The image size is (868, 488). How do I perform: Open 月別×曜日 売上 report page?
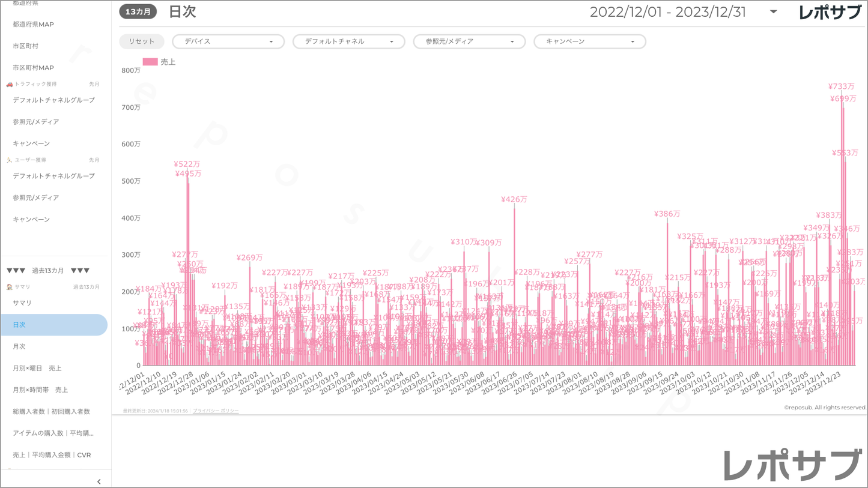[x=37, y=368]
